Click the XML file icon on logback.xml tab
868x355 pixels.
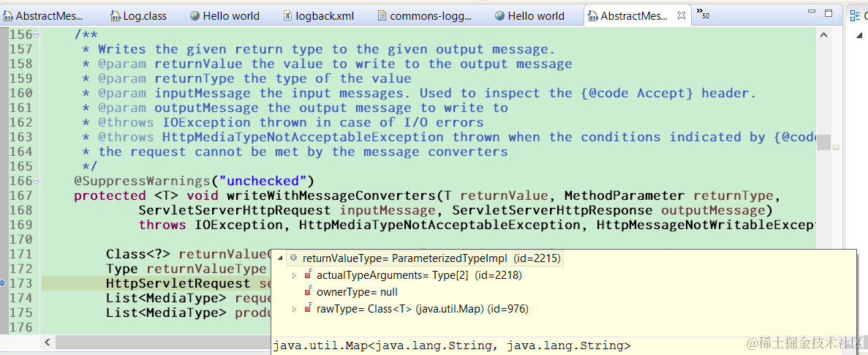coord(288,16)
